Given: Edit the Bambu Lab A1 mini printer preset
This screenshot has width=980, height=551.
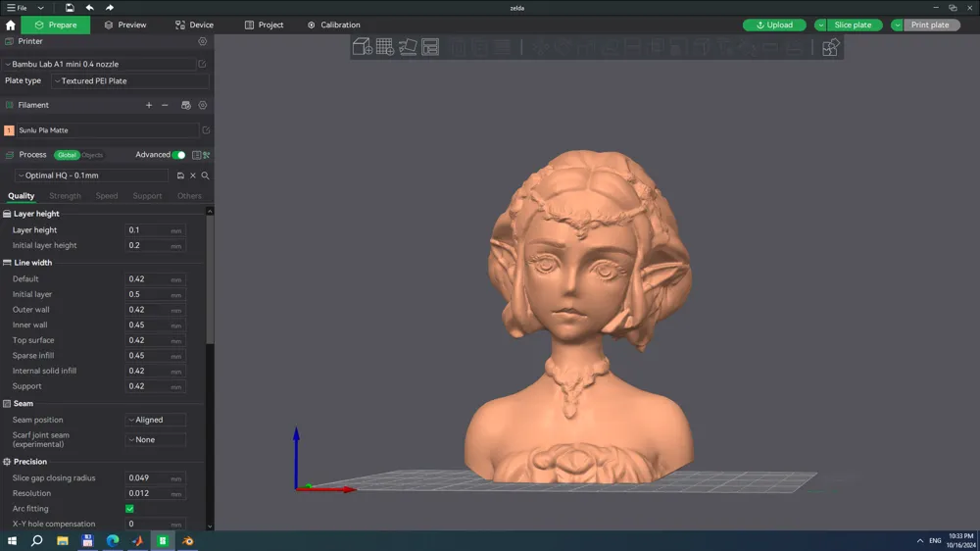Looking at the screenshot, I should [202, 64].
